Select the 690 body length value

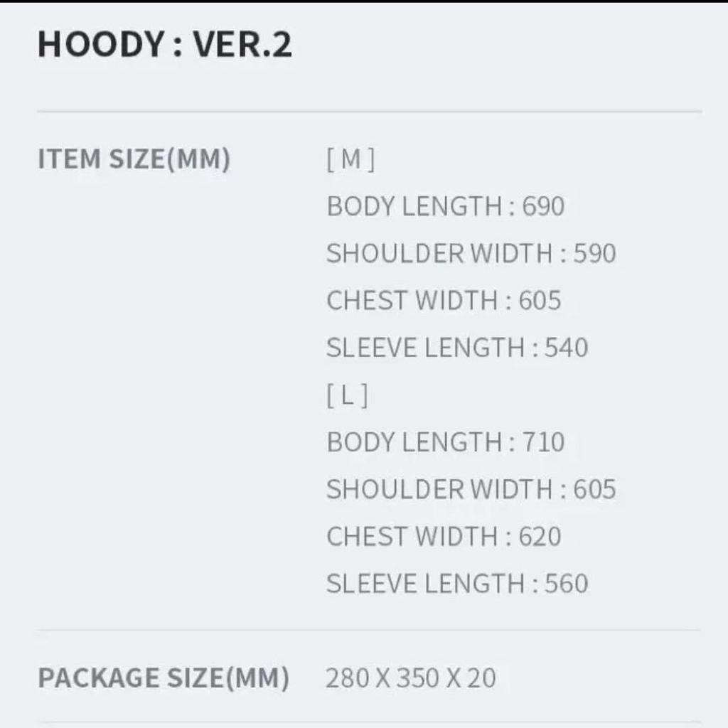(x=544, y=206)
